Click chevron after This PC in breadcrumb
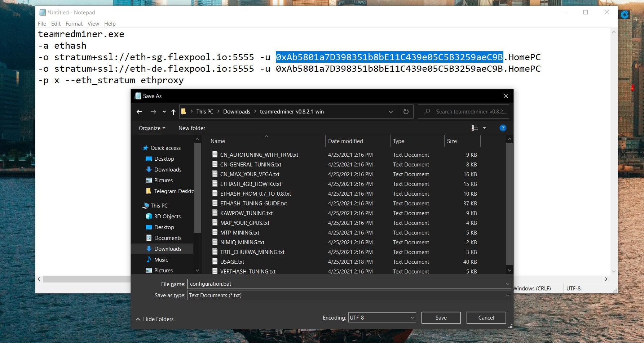 (218, 112)
